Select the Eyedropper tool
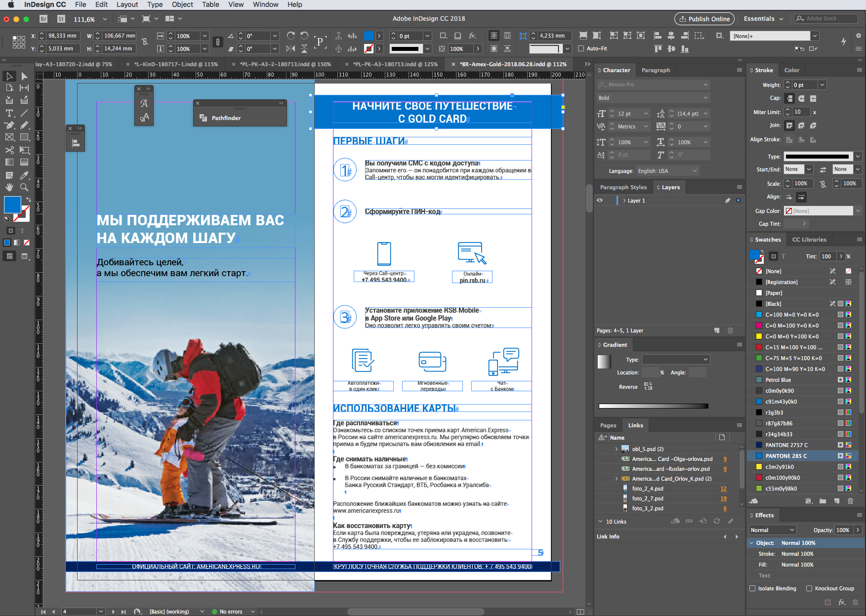The height and width of the screenshot is (616, 866). tap(24, 175)
